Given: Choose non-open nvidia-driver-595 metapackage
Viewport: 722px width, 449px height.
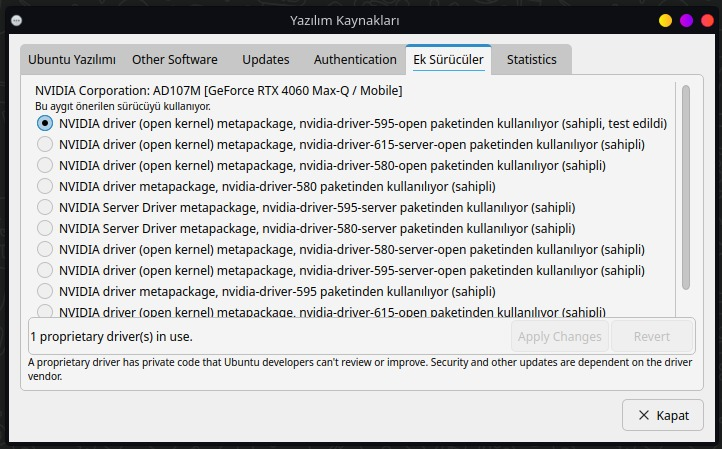Looking at the screenshot, I should pyautogui.click(x=45, y=291).
